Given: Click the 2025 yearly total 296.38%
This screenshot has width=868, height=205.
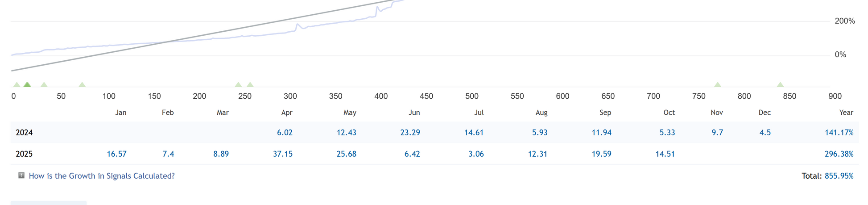Looking at the screenshot, I should [839, 154].
